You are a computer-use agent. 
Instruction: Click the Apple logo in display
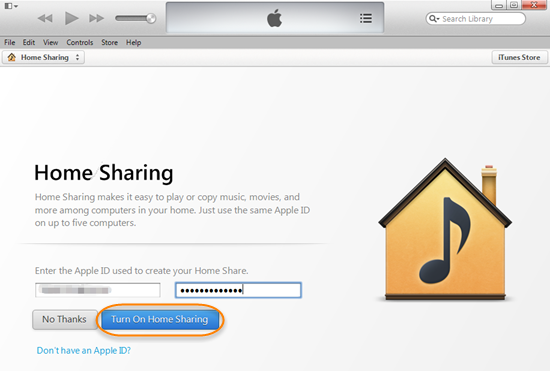275,18
